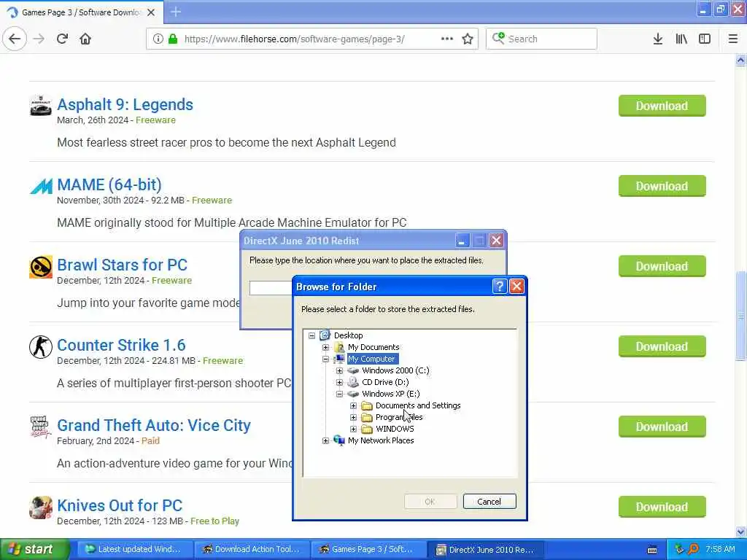
Task: Go back using browser back arrow
Action: click(x=15, y=39)
